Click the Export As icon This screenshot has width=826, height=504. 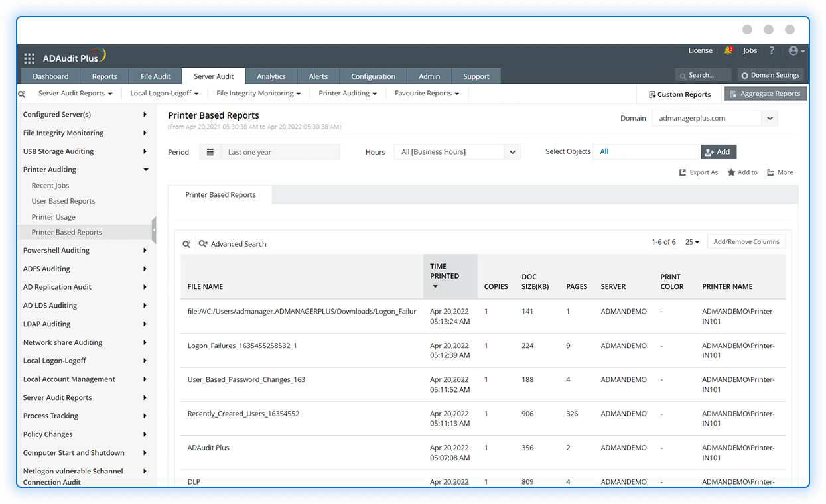[683, 172]
